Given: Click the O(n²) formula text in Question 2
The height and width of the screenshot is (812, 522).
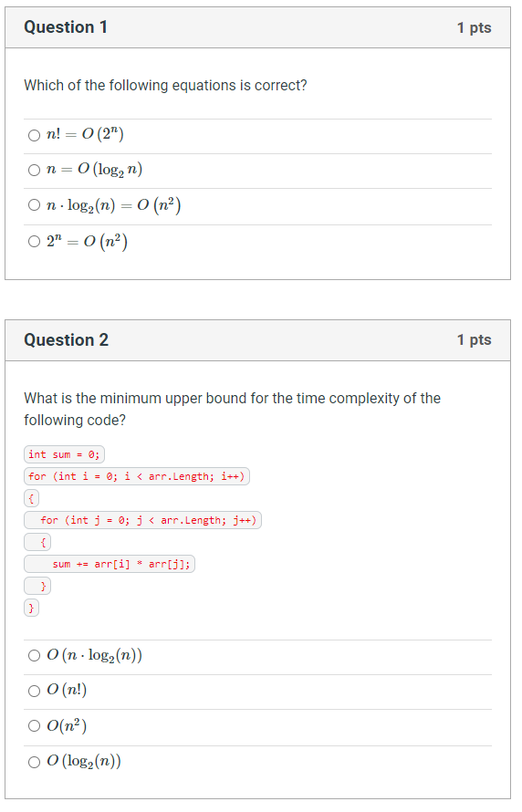Looking at the screenshot, I should pyautogui.click(x=67, y=726).
